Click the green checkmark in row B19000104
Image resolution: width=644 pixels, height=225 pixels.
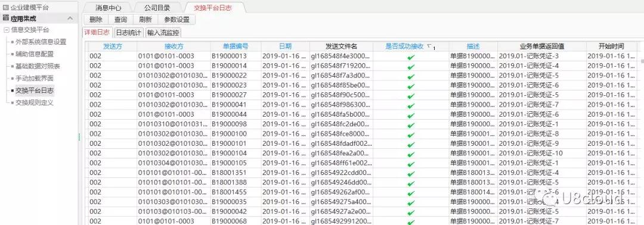click(x=411, y=154)
